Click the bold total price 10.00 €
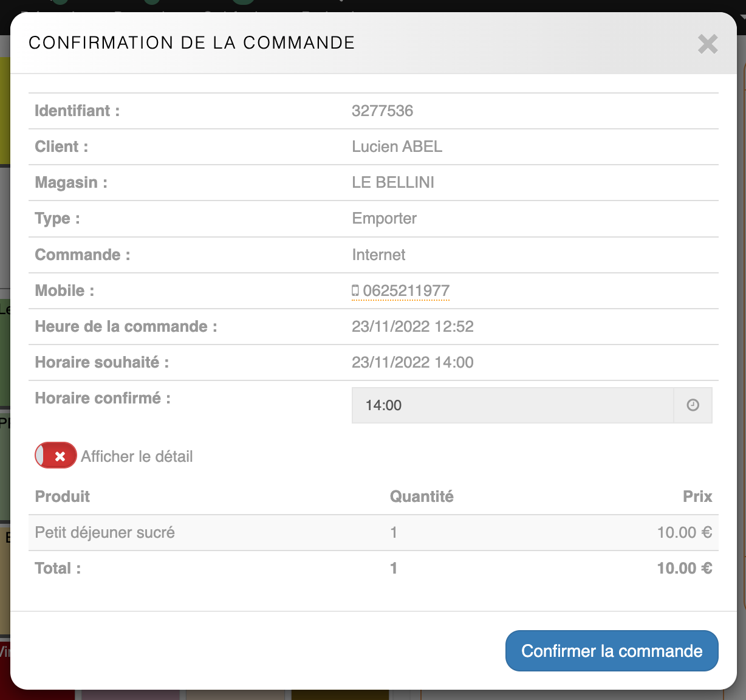The height and width of the screenshot is (700, 746). coord(684,568)
